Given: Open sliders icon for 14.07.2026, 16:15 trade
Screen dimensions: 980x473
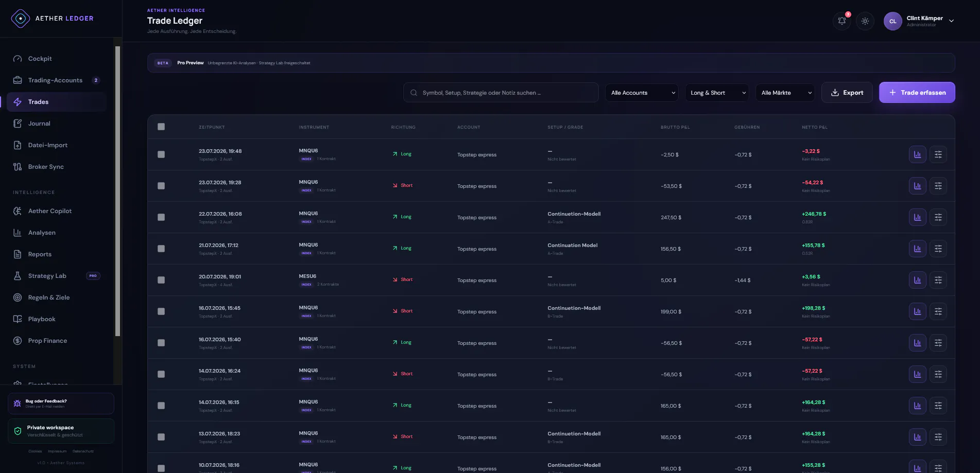Looking at the screenshot, I should 938,406.
